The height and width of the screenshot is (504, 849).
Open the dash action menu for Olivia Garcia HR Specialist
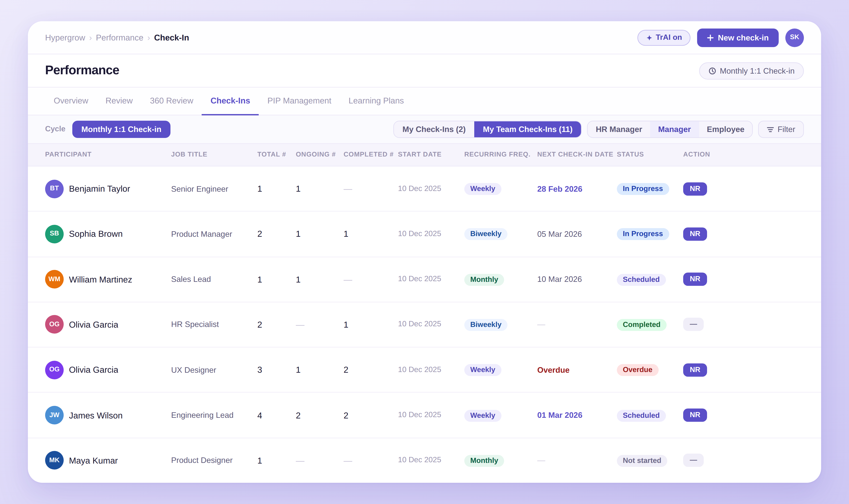click(x=693, y=324)
